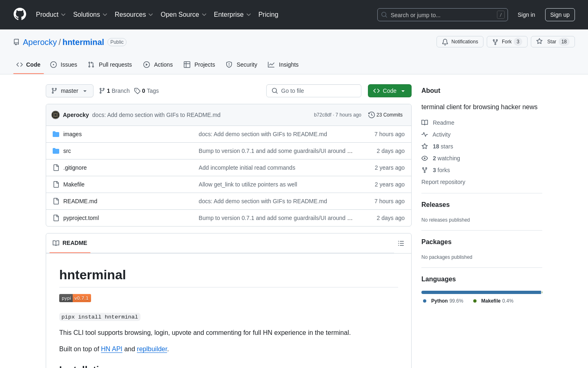Click the Python language bar segment

pos(481,292)
